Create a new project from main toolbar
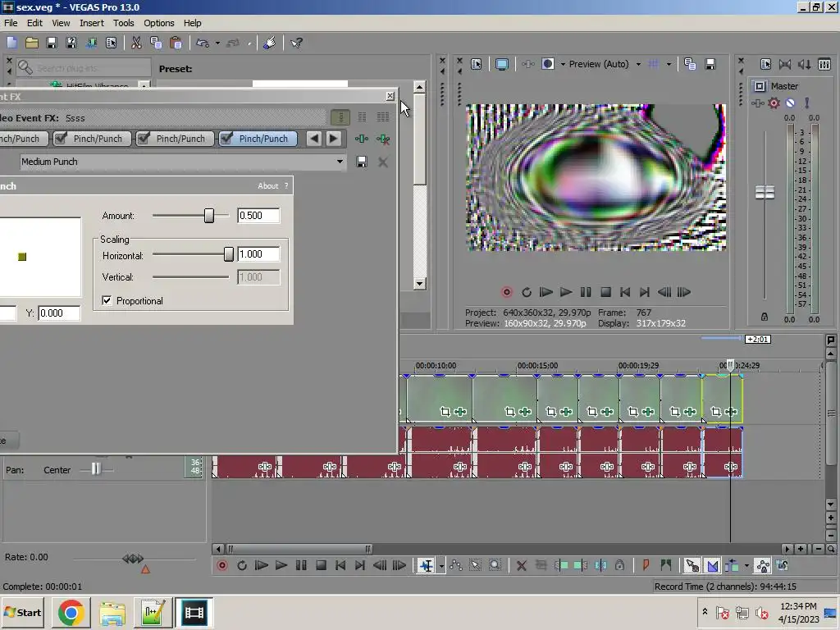This screenshot has width=840, height=630. [11, 43]
